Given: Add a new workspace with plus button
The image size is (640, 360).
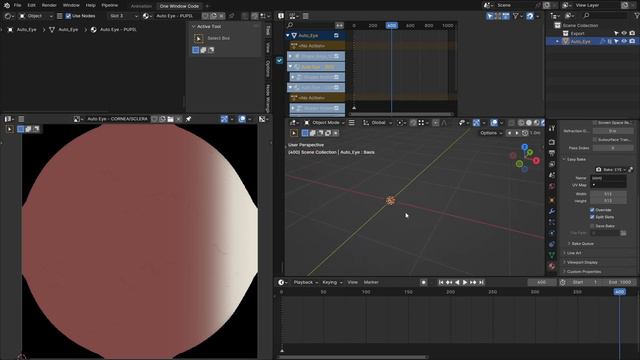Looking at the screenshot, I should [207, 6].
